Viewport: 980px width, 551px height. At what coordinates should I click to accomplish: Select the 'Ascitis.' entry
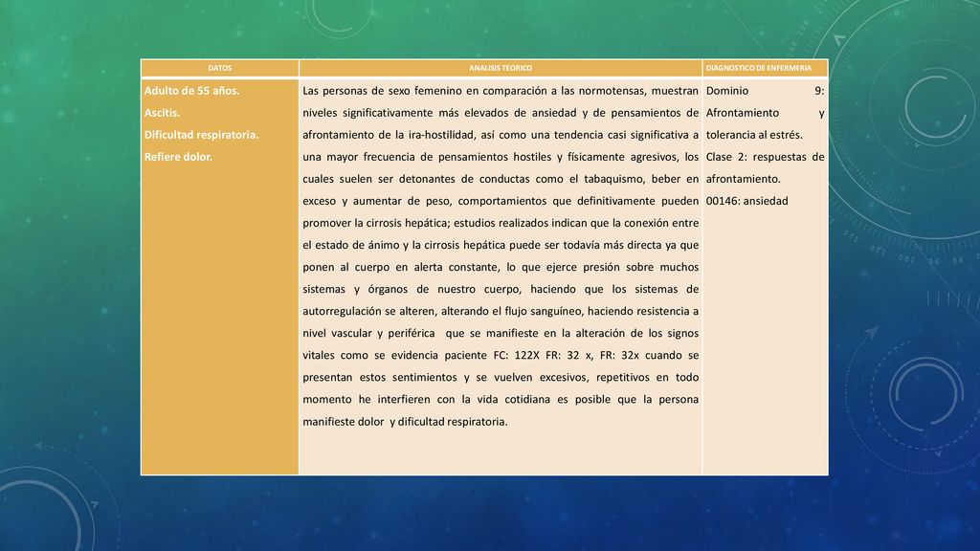162,113
